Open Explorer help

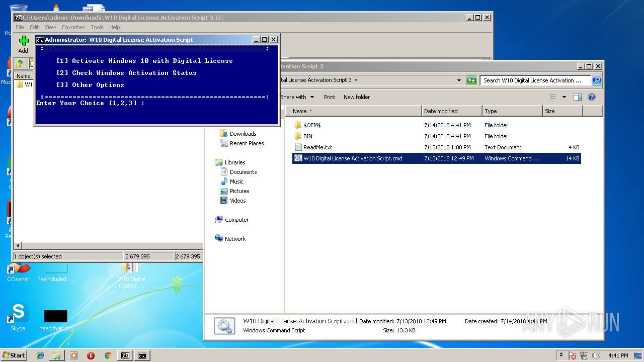(592, 97)
